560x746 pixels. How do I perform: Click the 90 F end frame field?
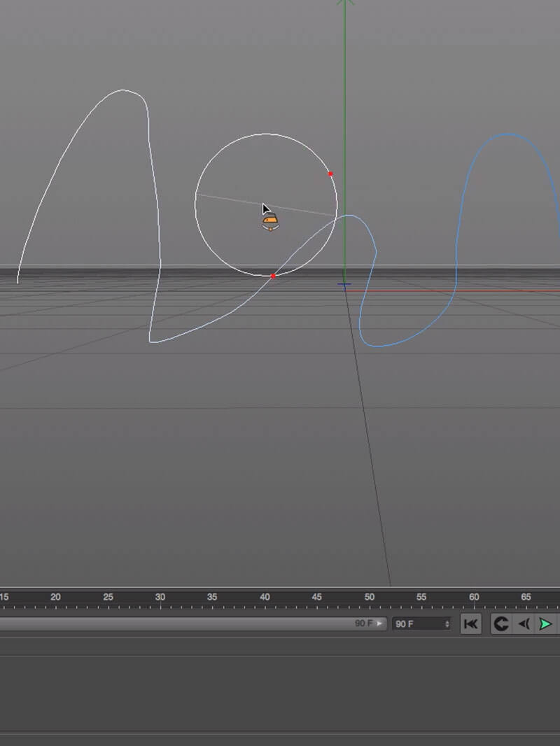(421, 624)
